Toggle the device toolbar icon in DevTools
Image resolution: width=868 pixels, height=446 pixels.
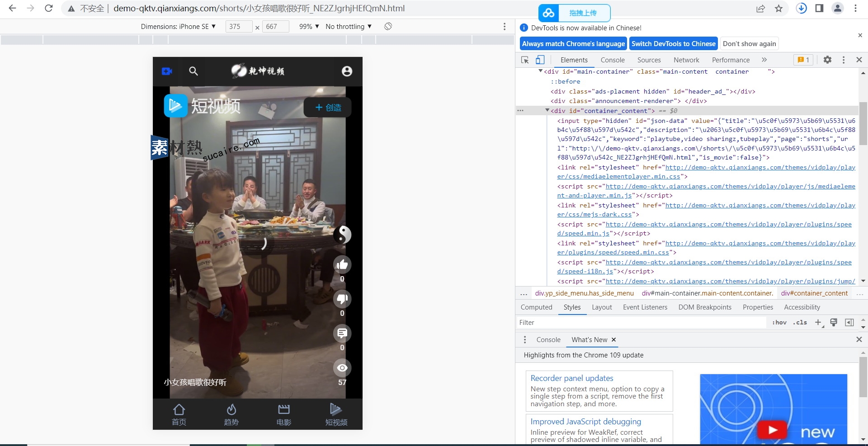[x=540, y=60]
